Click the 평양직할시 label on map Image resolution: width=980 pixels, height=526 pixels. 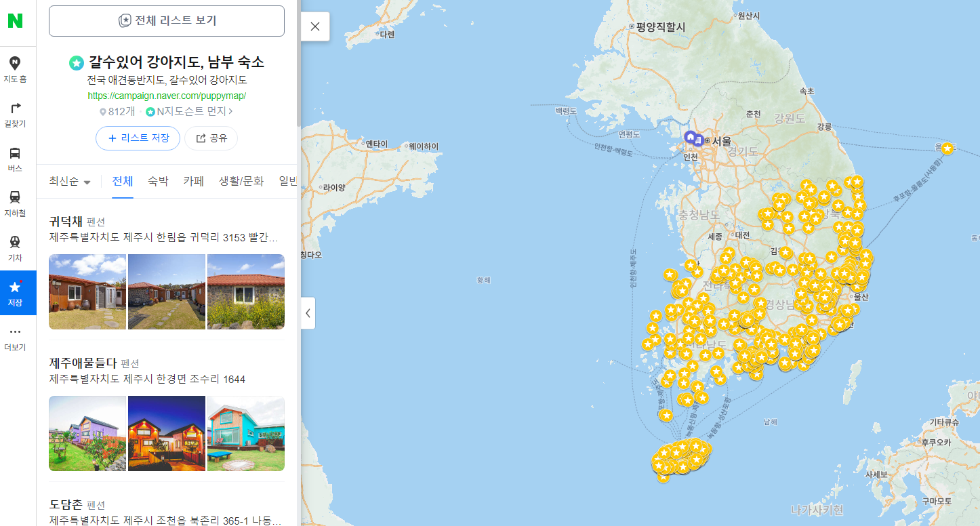coord(661,27)
